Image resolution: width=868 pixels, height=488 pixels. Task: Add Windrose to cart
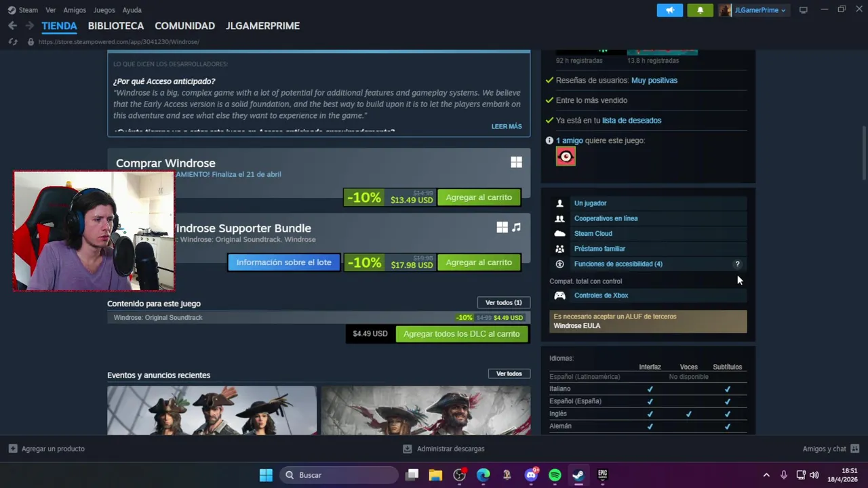(479, 197)
